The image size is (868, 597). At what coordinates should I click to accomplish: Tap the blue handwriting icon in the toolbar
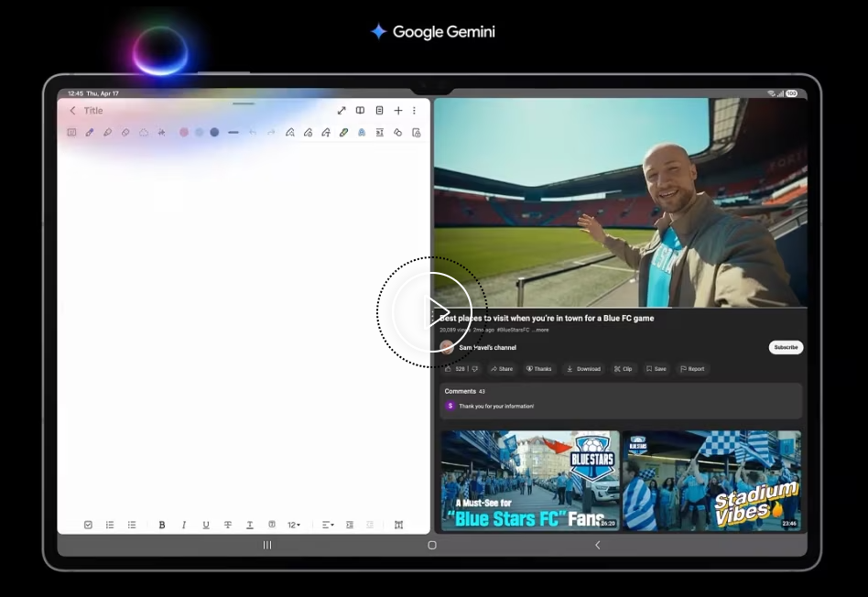click(362, 133)
